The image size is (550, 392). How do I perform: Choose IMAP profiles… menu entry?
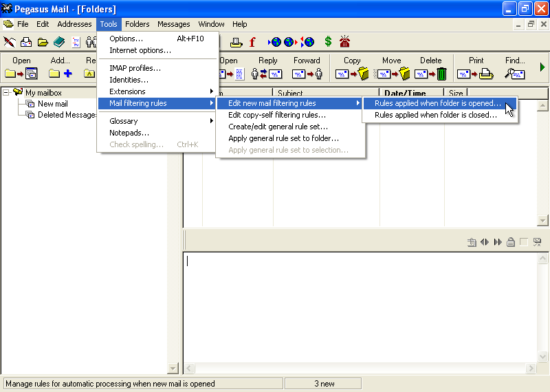[157, 68]
